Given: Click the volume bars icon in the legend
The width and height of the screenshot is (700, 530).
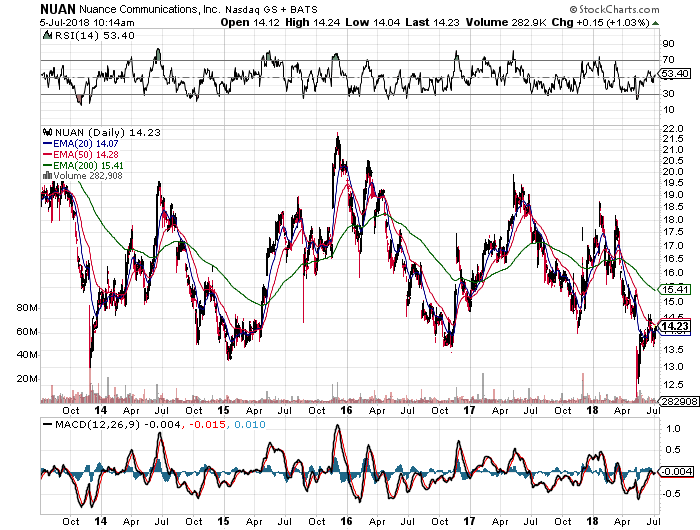Looking at the screenshot, I should point(47,176).
